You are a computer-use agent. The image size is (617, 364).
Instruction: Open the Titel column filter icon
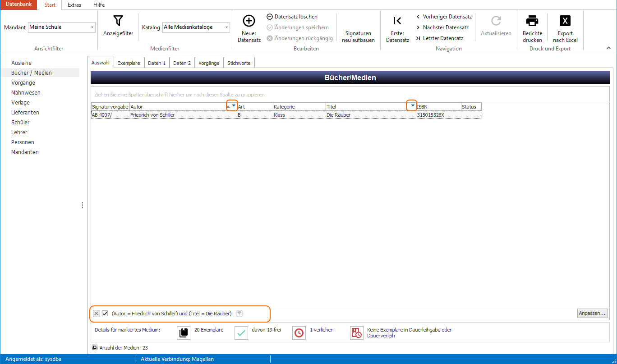413,105
